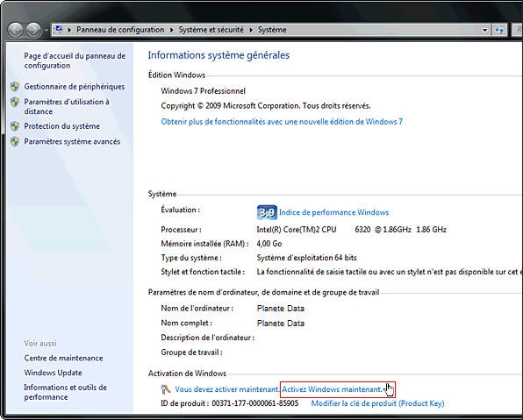
Task: Open Page d'accueil du panneau de configuration
Action: 75,61
